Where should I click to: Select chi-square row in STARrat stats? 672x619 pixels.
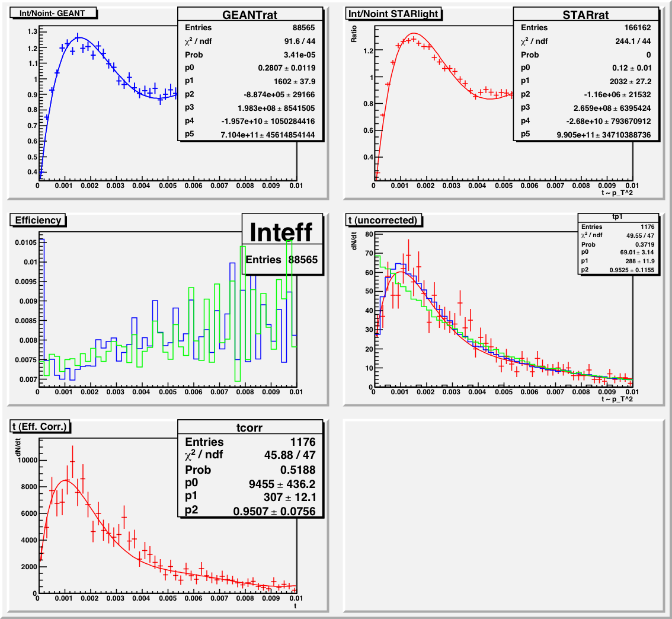point(585,41)
